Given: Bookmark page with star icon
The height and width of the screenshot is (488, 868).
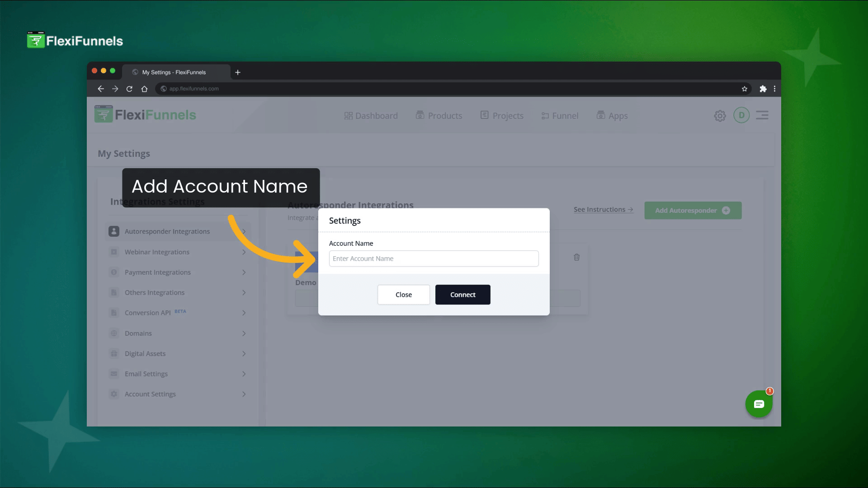Looking at the screenshot, I should click(x=745, y=89).
